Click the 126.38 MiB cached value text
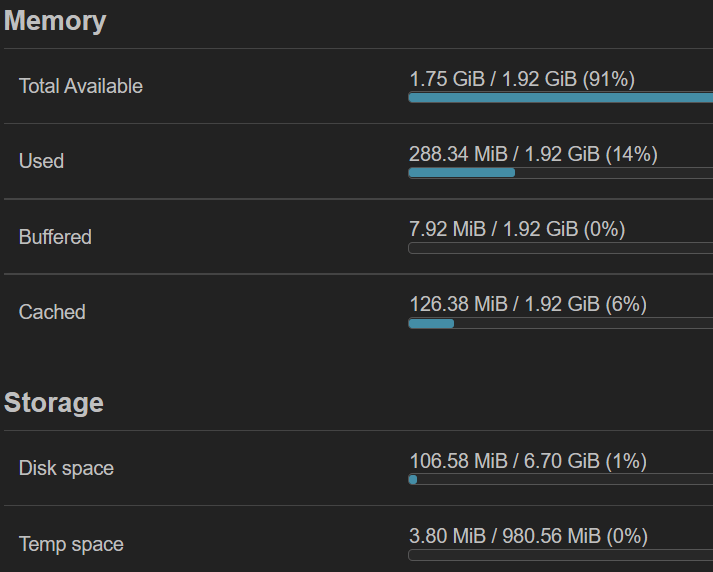The image size is (713, 572). tap(528, 304)
